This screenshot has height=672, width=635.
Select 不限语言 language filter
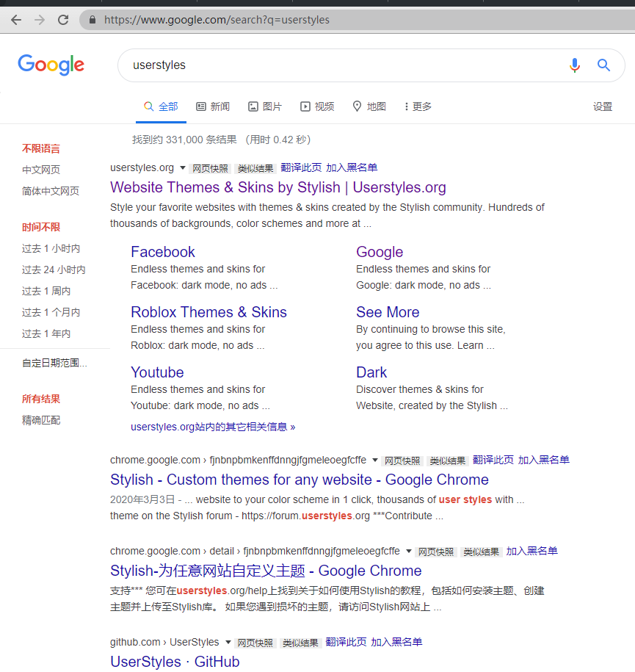[41, 148]
